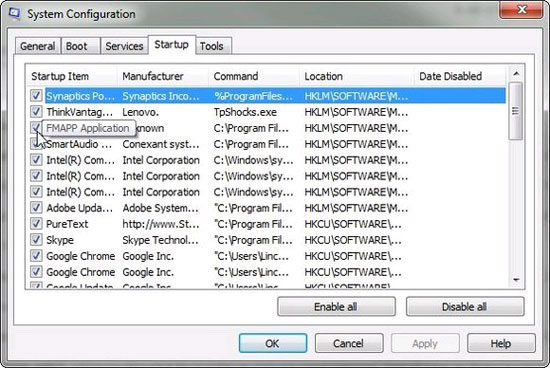550x368 pixels.
Task: Click the Command column header
Action: (x=254, y=76)
